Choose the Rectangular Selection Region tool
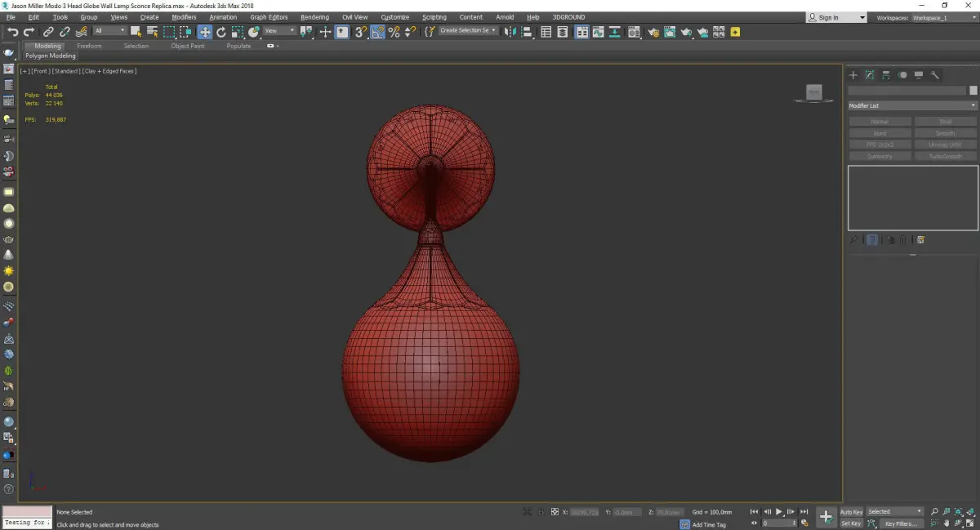 tap(169, 32)
